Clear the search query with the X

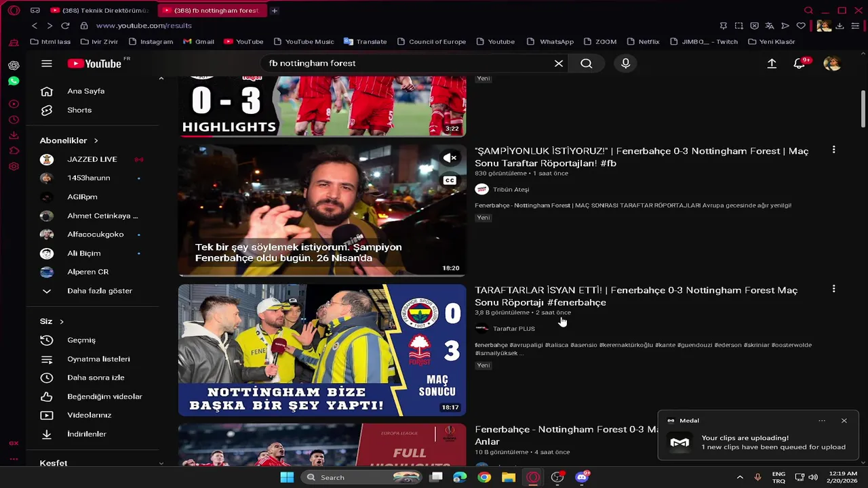pos(559,63)
